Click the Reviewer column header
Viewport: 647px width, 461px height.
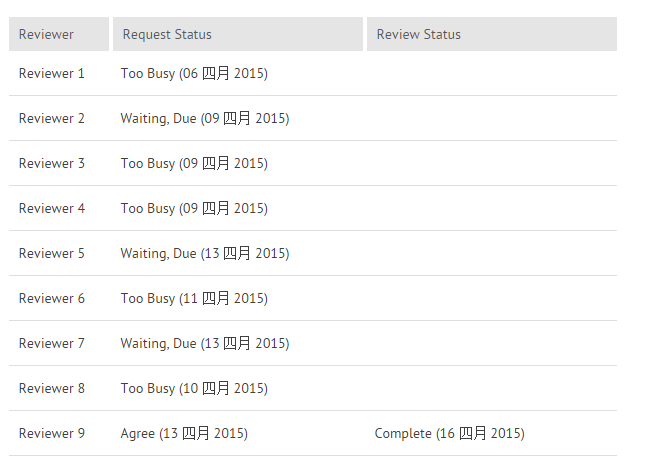click(x=46, y=34)
